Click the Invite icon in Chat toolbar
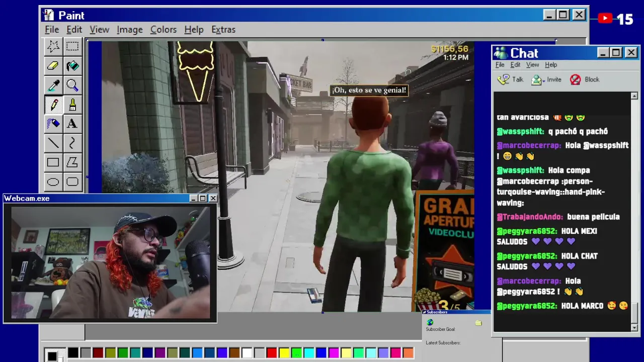The image size is (644, 362). (x=537, y=79)
